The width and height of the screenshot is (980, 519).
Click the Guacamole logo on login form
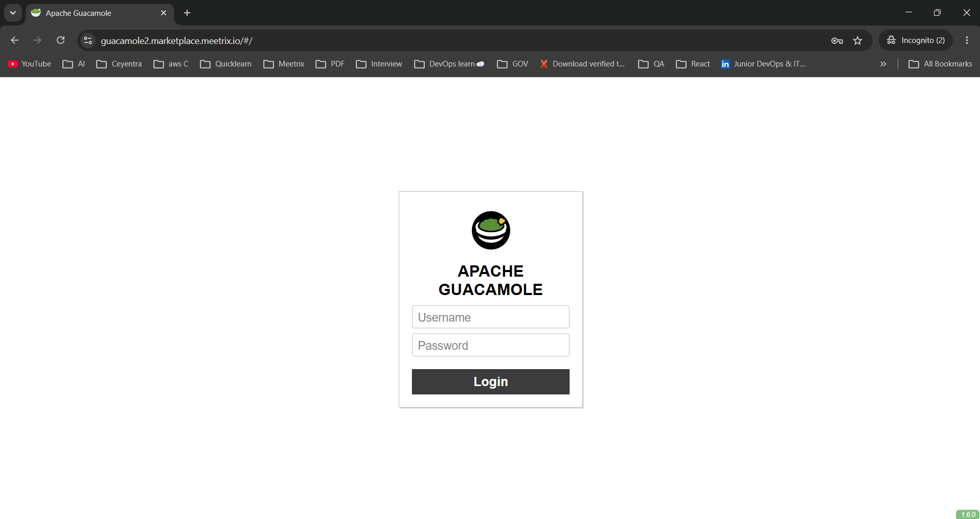click(491, 230)
